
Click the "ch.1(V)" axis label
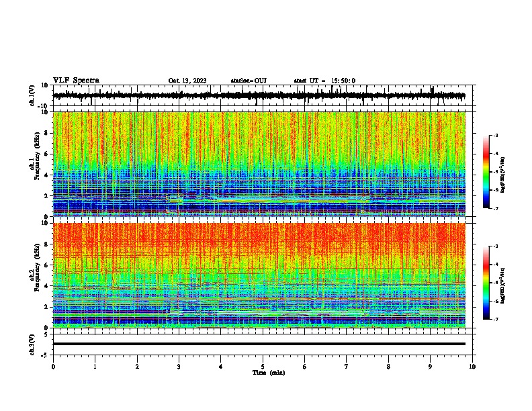click(32, 95)
